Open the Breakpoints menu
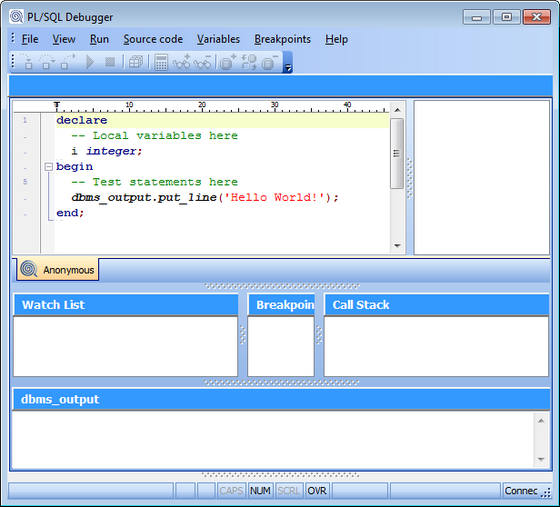Viewport: 560px width, 507px height. [282, 39]
